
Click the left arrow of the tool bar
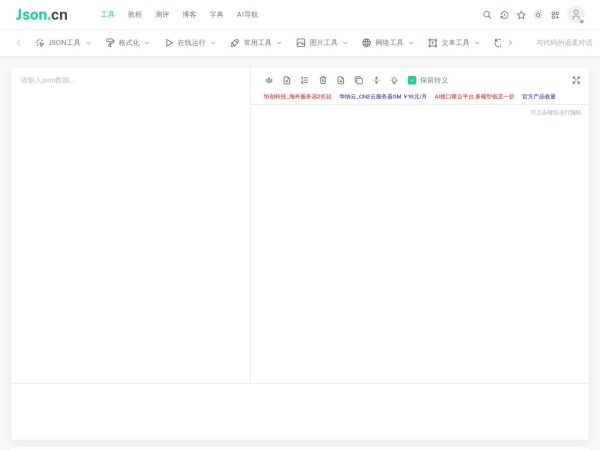click(x=18, y=42)
